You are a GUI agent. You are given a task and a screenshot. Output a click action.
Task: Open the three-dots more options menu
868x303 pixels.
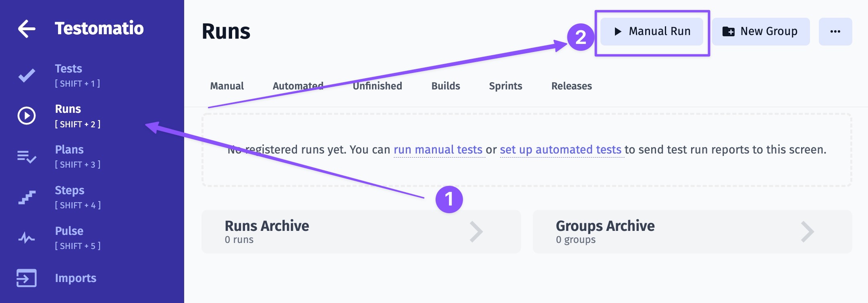835,31
